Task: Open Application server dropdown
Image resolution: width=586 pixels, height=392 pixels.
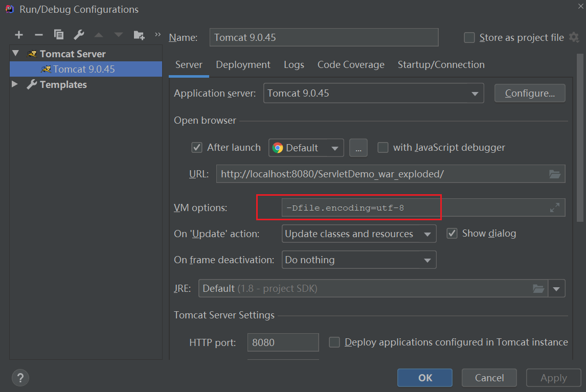Action: click(374, 93)
